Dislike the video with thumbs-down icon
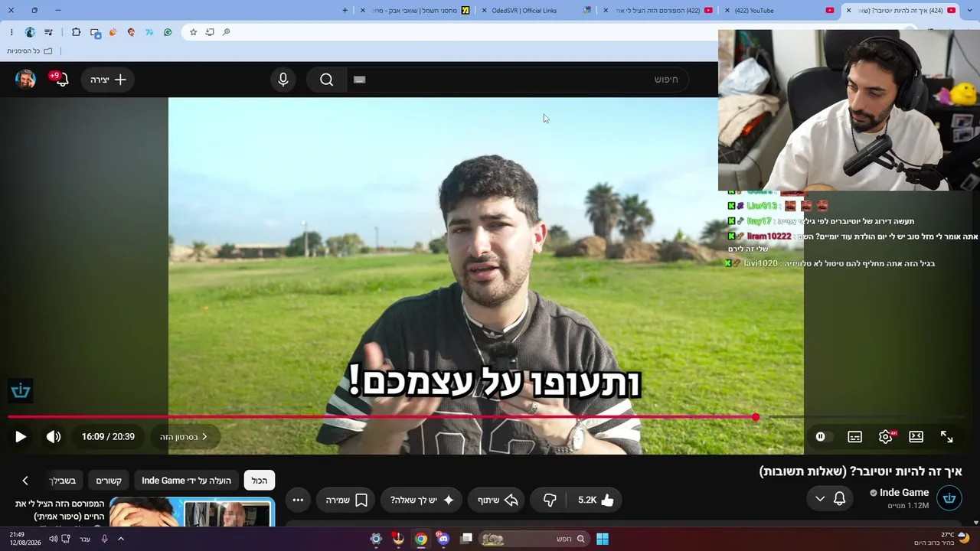This screenshot has height=551, width=980. click(550, 500)
